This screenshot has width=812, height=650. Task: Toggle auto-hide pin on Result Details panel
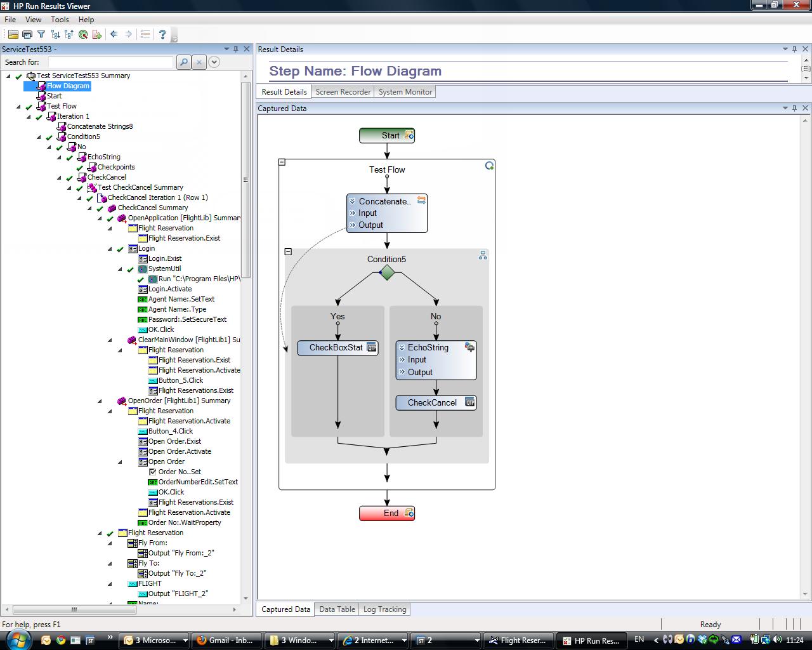[795, 49]
